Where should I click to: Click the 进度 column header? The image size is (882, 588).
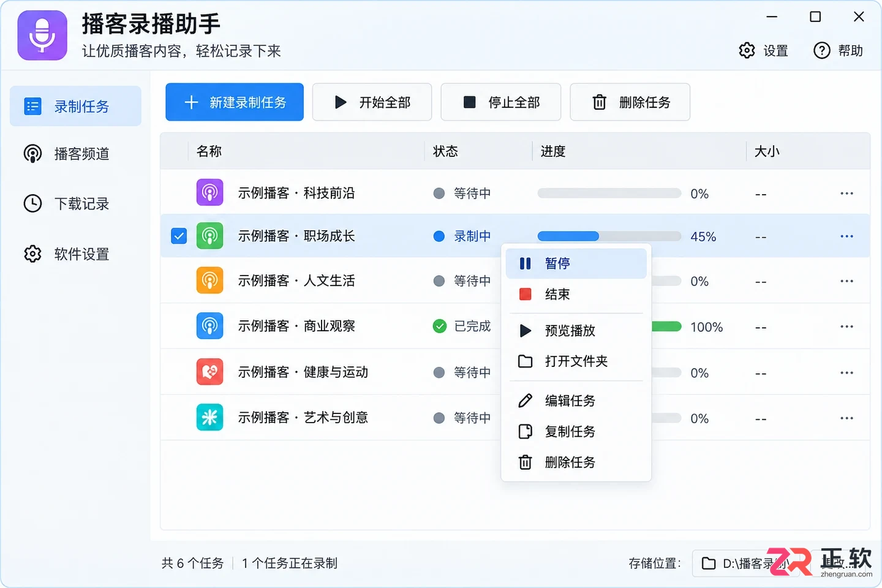(553, 151)
